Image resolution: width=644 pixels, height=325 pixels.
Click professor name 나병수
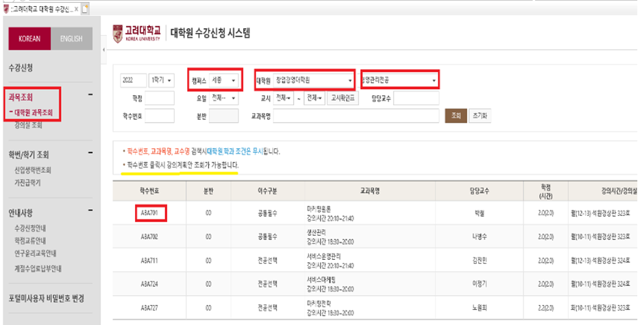point(480,237)
